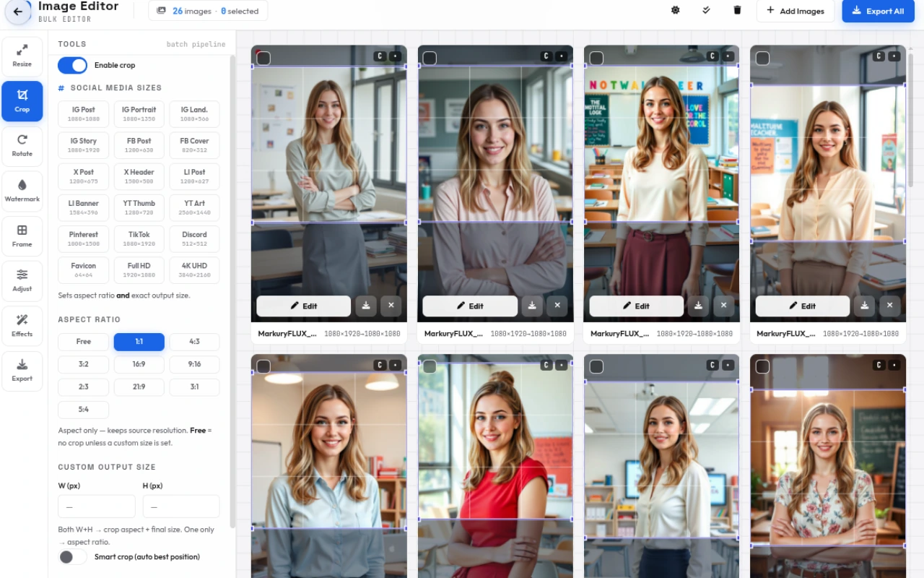The height and width of the screenshot is (578, 924).
Task: Open the Frame tool in sidebar
Action: (x=22, y=236)
